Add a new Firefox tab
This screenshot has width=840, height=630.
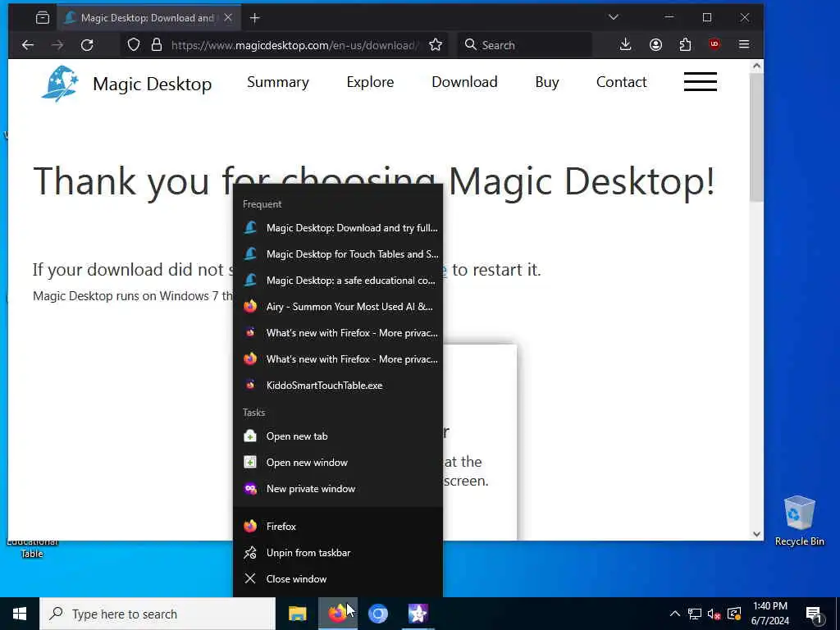[x=255, y=18]
